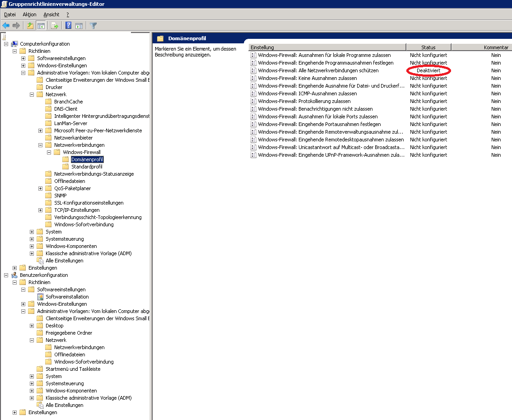Select the Domänenprofil tree item
512x420 pixels.
pyautogui.click(x=87, y=159)
